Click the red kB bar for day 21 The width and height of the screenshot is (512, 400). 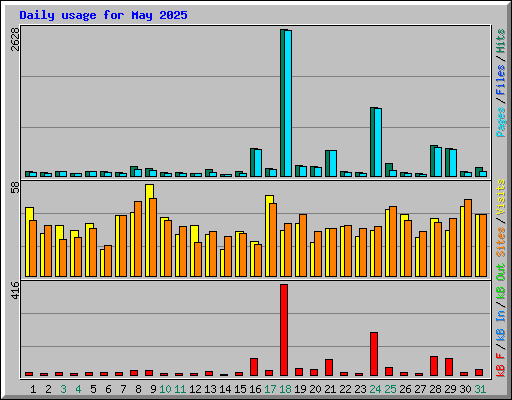tap(329, 368)
